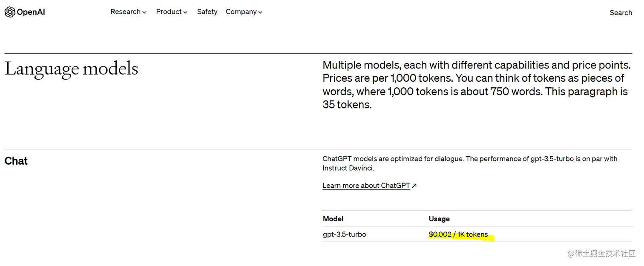644x266 pixels.
Task: Click the arrow icon beside Learn more link
Action: (414, 186)
